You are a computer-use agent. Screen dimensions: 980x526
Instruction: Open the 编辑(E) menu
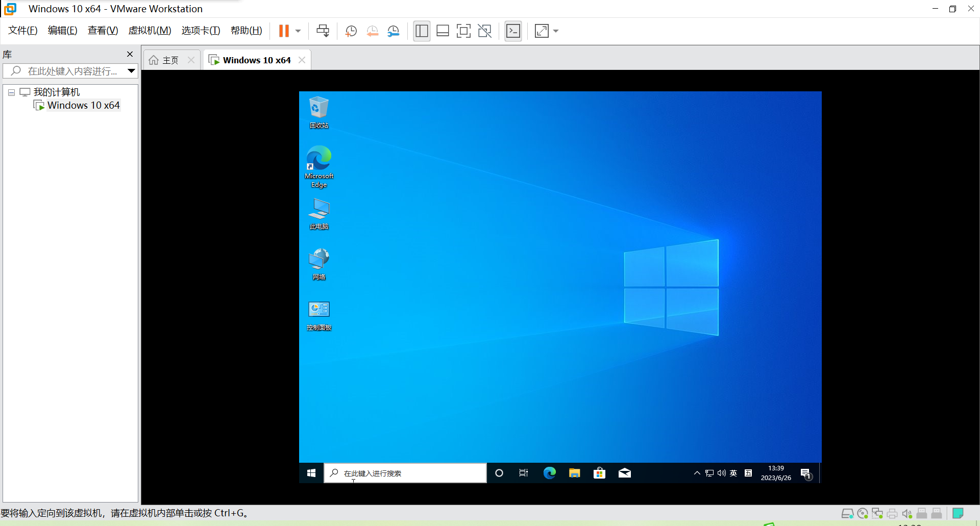pos(62,31)
